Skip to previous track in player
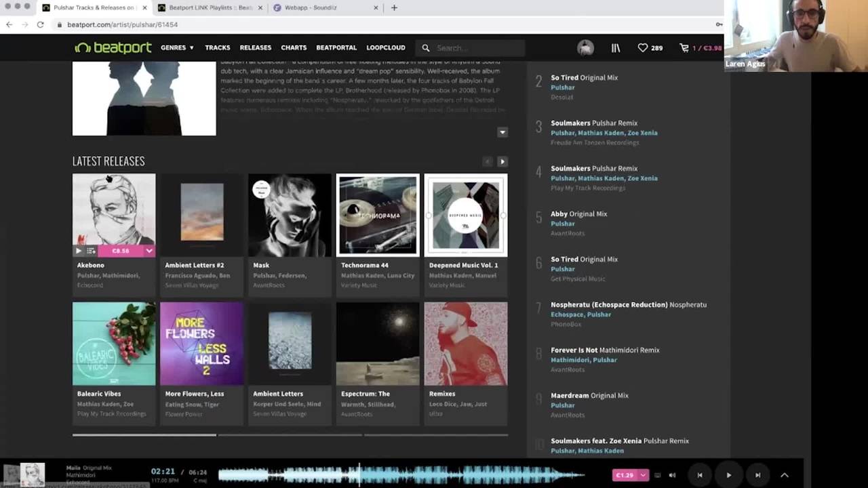The width and height of the screenshot is (868, 488). 700,475
